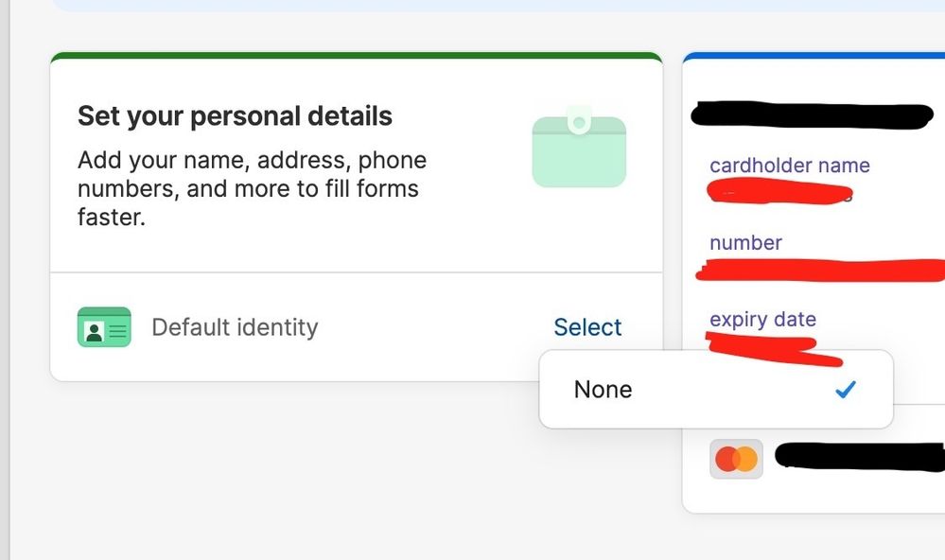The image size is (945, 560).
Task: Open the Select identity dropdown
Action: tap(587, 327)
